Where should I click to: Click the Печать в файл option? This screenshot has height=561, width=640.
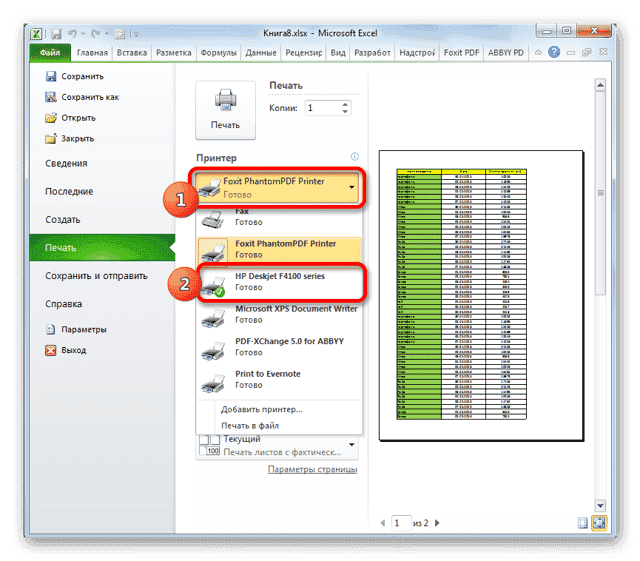[250, 426]
